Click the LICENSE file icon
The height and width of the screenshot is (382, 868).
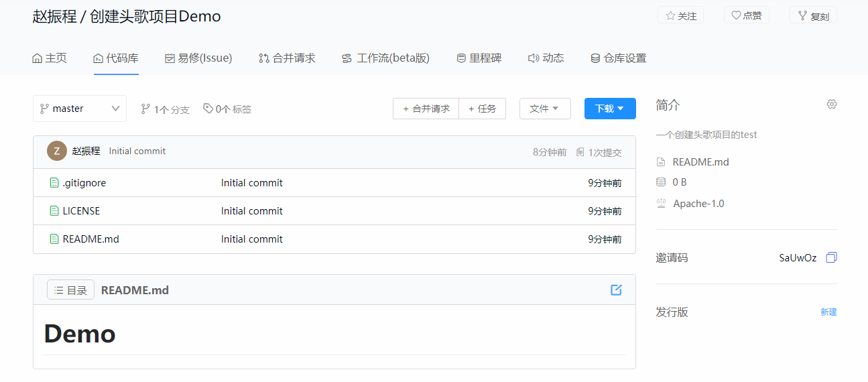click(x=54, y=211)
